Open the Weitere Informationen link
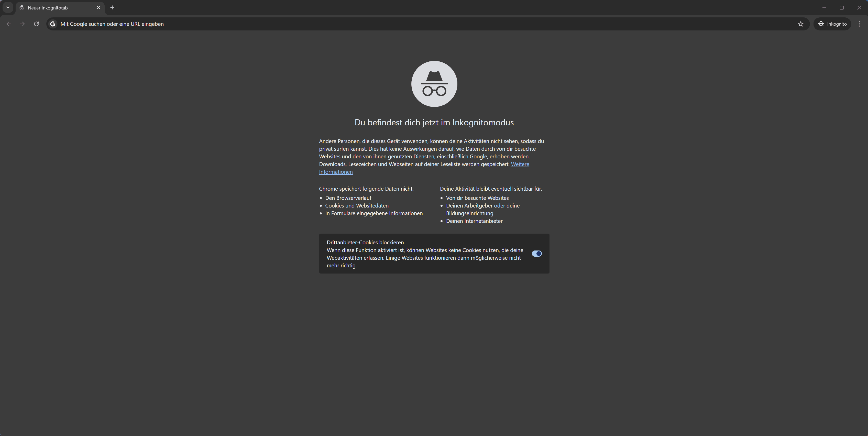 click(520, 165)
